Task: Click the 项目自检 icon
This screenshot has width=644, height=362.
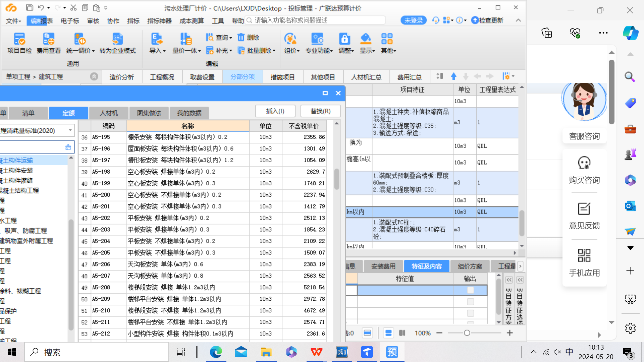Action: tap(19, 43)
